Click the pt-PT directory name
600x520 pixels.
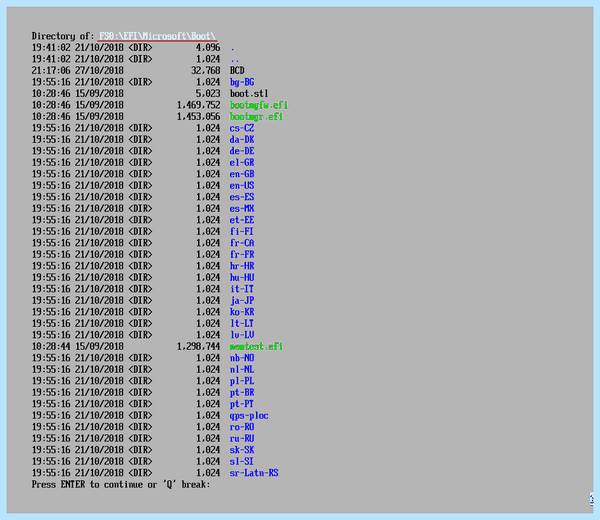click(242, 404)
